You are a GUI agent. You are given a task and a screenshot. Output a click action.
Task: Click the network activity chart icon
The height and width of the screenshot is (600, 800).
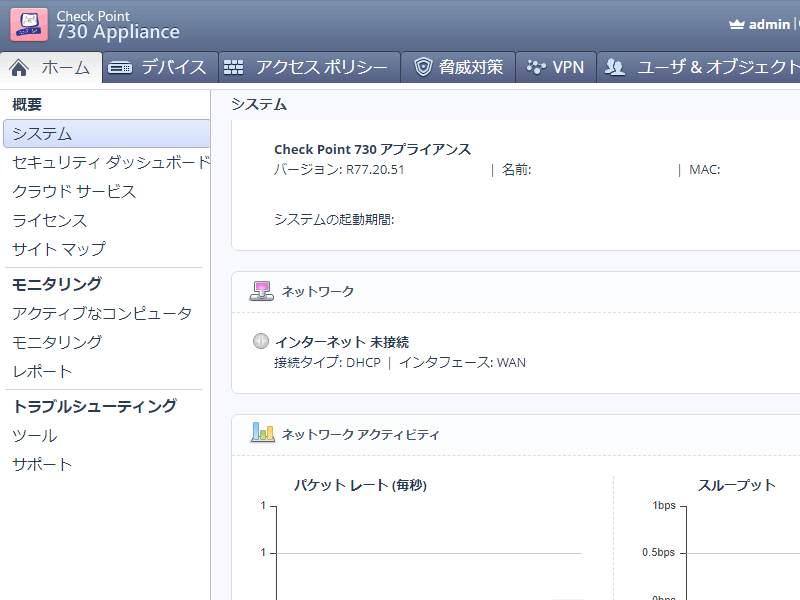click(262, 433)
